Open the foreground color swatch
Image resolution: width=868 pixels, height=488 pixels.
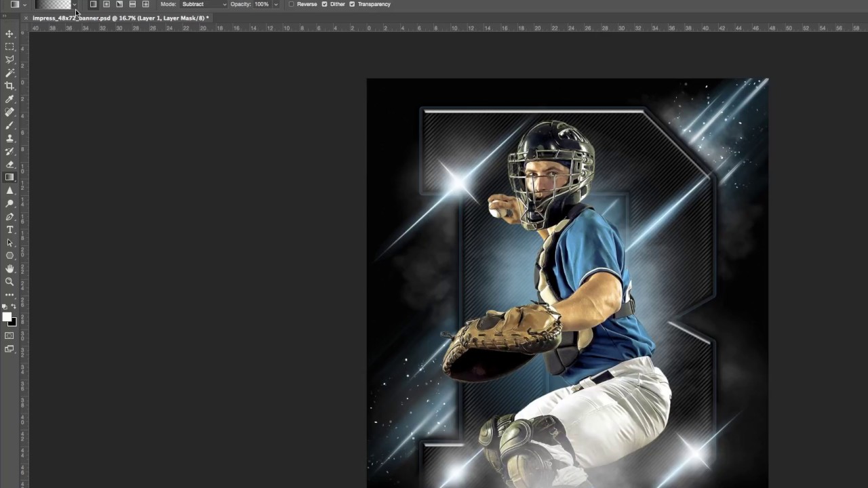[7, 317]
